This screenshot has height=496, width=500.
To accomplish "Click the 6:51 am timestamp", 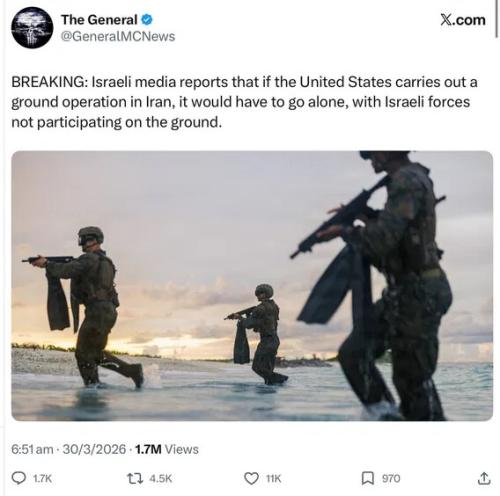I will [x=32, y=449].
